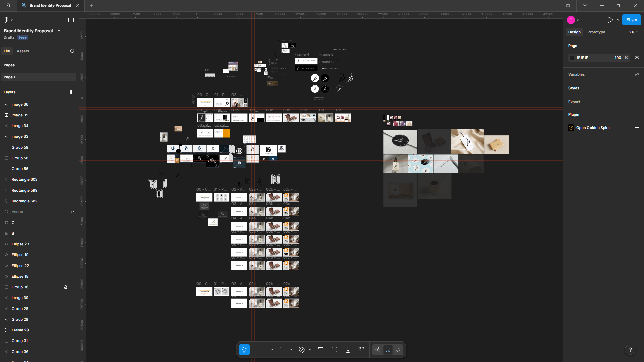Viewport: 644px width, 362px height.
Task: Edit the page background opacity 100 field
Action: [x=618, y=58]
